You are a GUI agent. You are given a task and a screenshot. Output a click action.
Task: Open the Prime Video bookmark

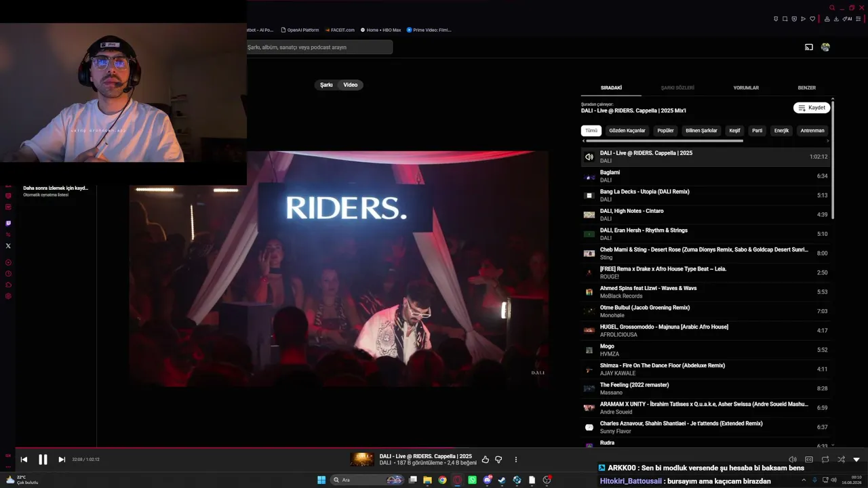pyautogui.click(x=429, y=30)
